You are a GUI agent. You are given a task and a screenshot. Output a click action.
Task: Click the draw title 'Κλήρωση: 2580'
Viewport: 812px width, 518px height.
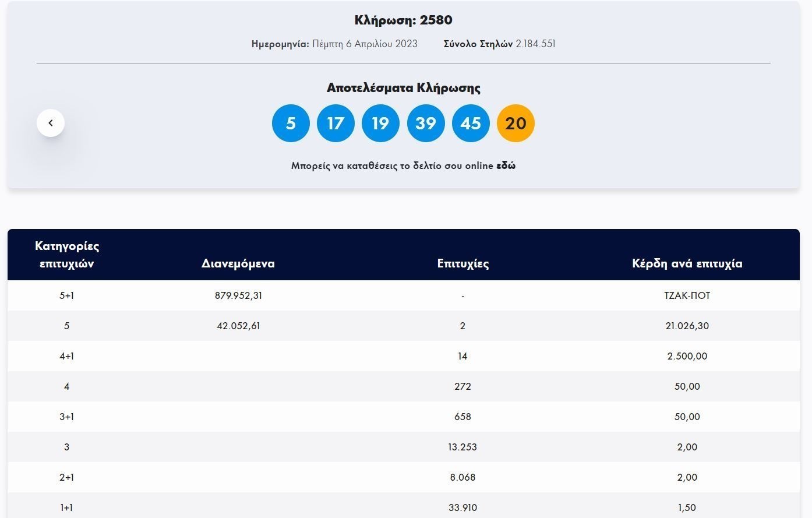pos(403,20)
